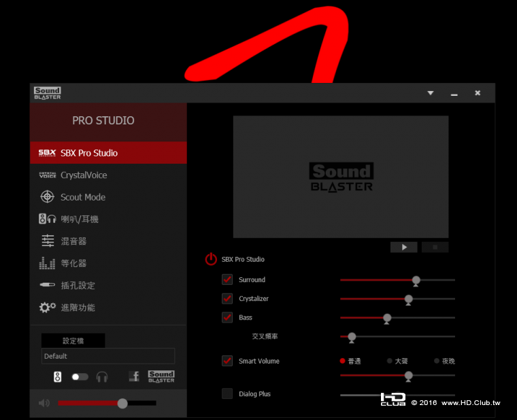Click the Sound Blaster logo beside Facebook
Screen dimensions: 517x420
(161, 377)
